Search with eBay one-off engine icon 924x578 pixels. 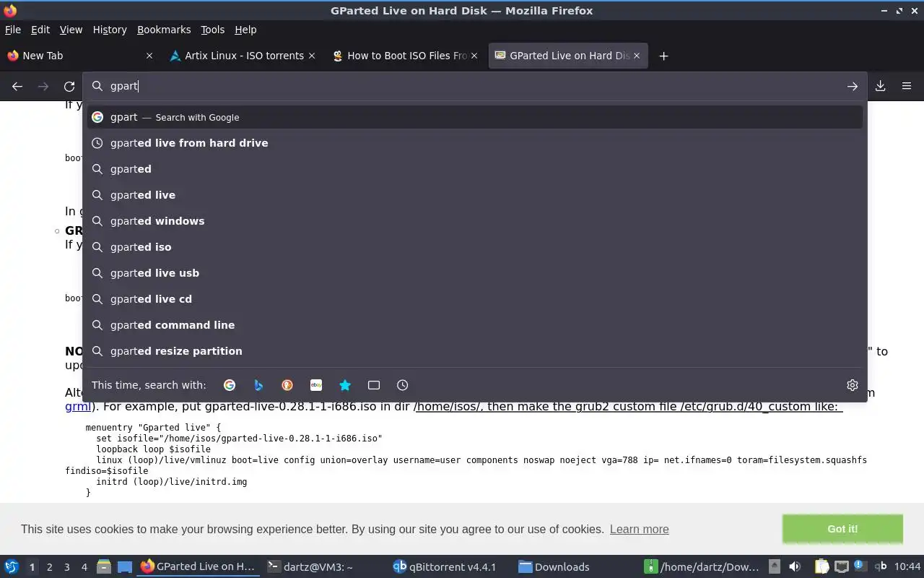pyautogui.click(x=316, y=385)
